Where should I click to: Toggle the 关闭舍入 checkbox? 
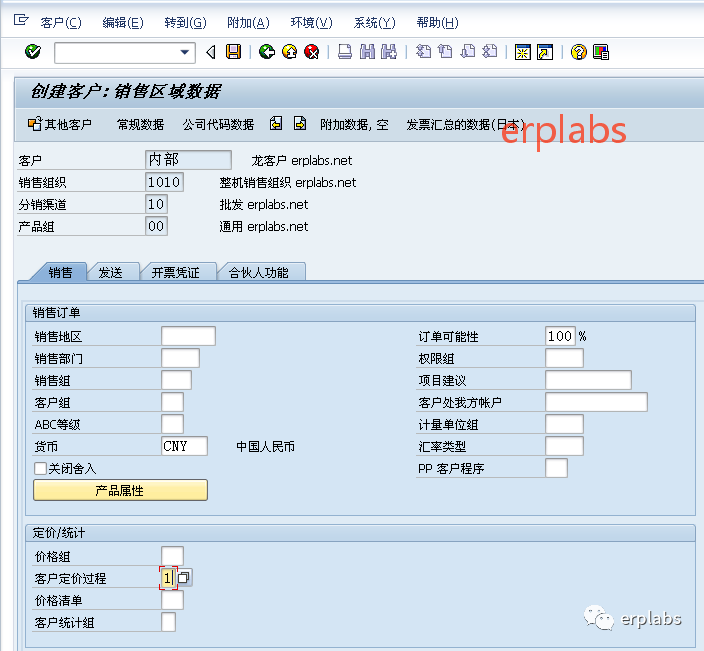point(40,468)
